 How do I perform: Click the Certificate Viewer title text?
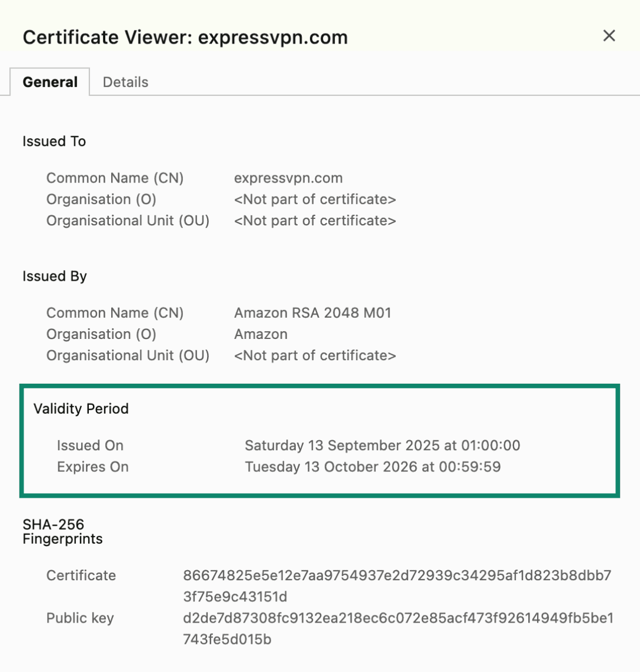pyautogui.click(x=185, y=37)
